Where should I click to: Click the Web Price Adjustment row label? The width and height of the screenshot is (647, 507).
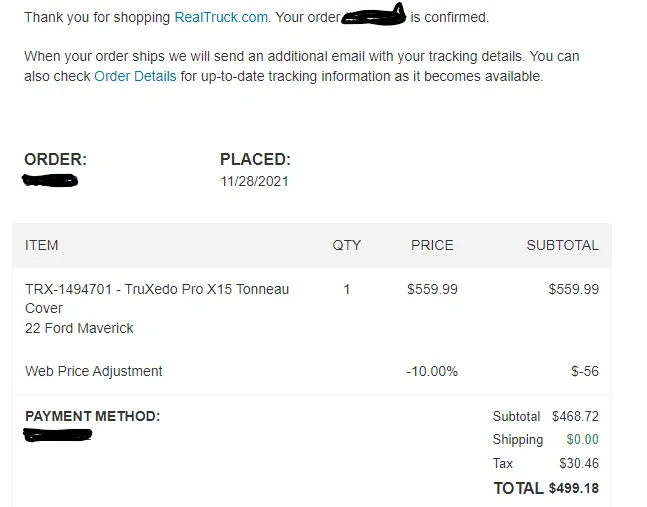coord(94,371)
